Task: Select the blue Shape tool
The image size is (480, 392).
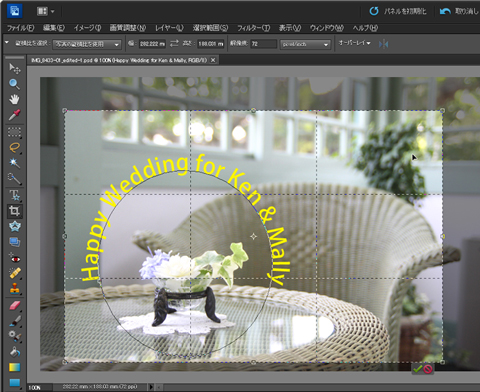Action: pyautogui.click(x=14, y=382)
